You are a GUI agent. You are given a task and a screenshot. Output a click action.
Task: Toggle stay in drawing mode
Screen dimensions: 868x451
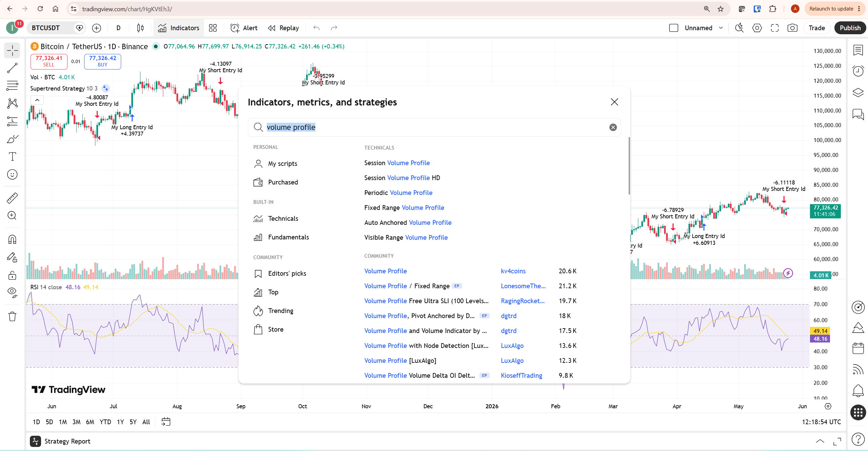(x=12, y=257)
